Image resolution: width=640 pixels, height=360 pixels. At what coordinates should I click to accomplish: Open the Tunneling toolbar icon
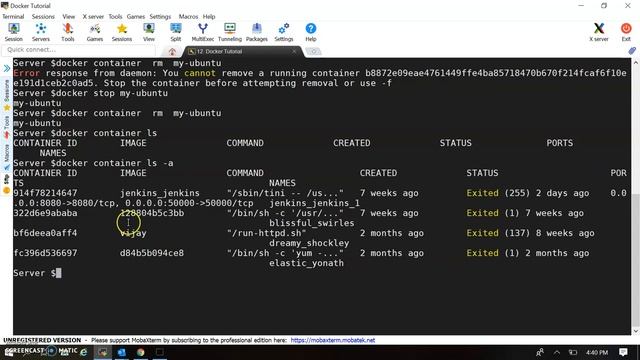pyautogui.click(x=230, y=32)
